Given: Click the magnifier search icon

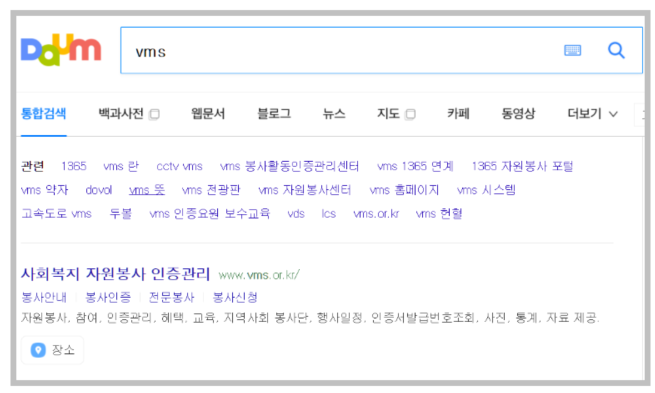Looking at the screenshot, I should click(616, 51).
